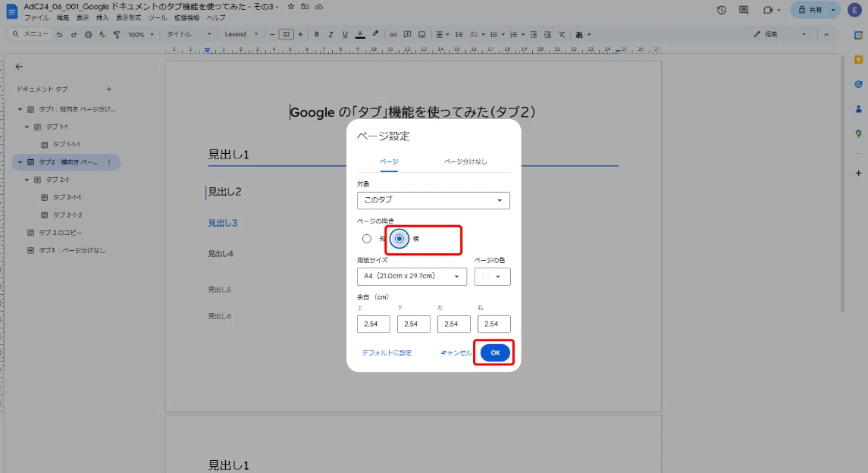Select the portrait (縦) orientation radio button
868x473 pixels.
tap(367, 239)
